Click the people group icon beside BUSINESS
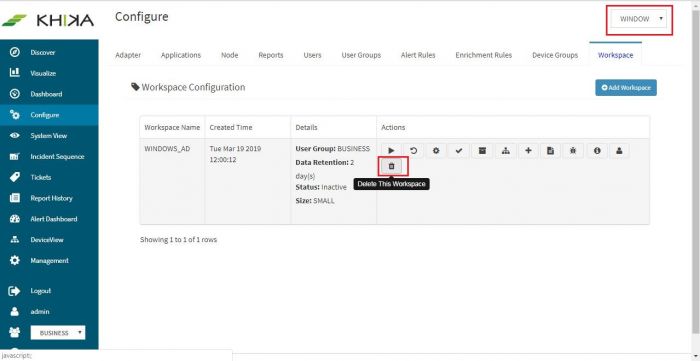The width and height of the screenshot is (700, 361). [x=15, y=332]
